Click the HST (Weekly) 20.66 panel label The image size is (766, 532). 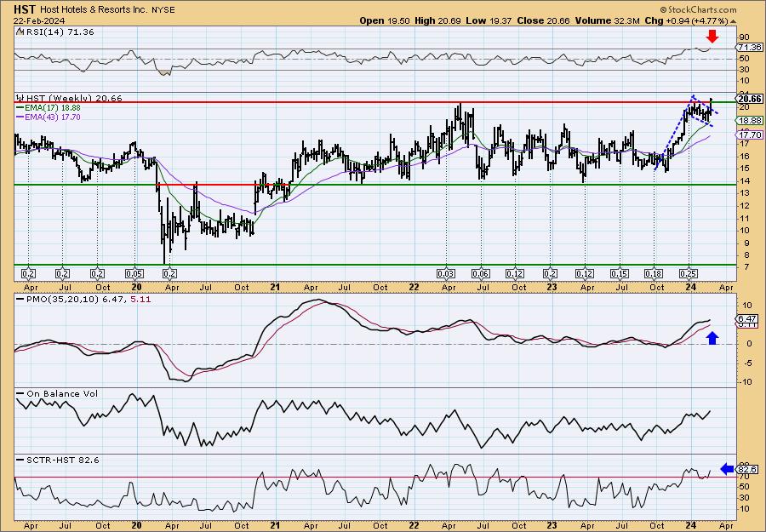tap(74, 98)
